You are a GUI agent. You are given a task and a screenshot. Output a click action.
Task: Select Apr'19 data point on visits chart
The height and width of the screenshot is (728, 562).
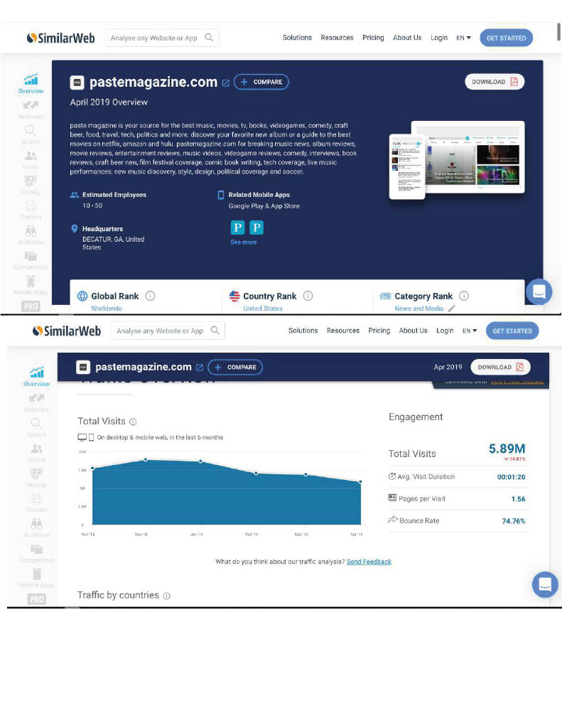361,482
